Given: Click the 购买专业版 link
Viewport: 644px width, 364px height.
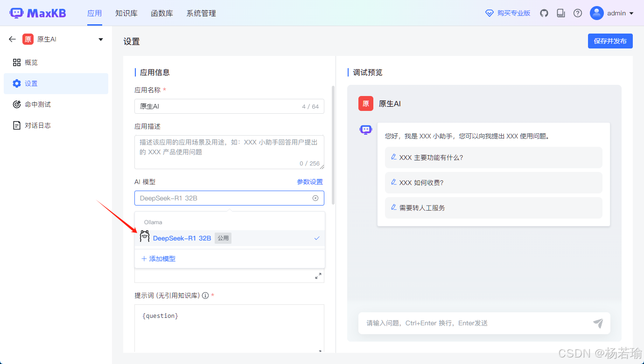Looking at the screenshot, I should [x=514, y=13].
